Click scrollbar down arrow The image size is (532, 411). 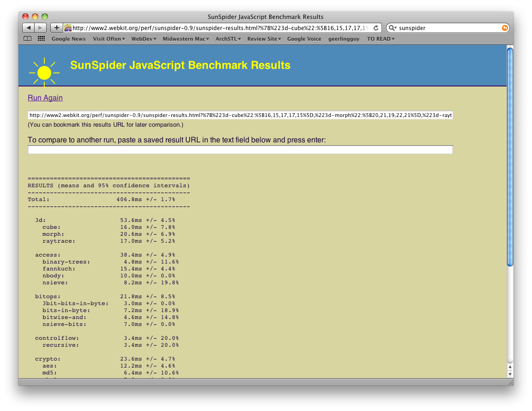[x=510, y=374]
